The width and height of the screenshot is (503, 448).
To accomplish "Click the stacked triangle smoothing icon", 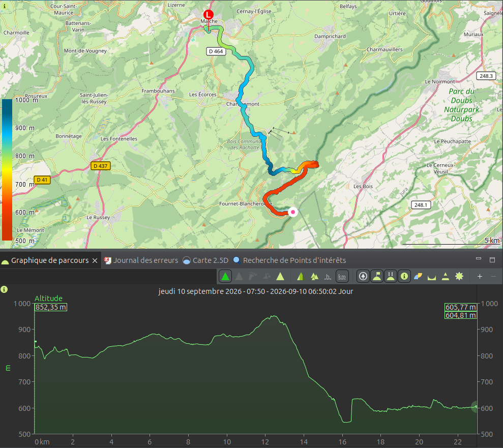I will 446,277.
